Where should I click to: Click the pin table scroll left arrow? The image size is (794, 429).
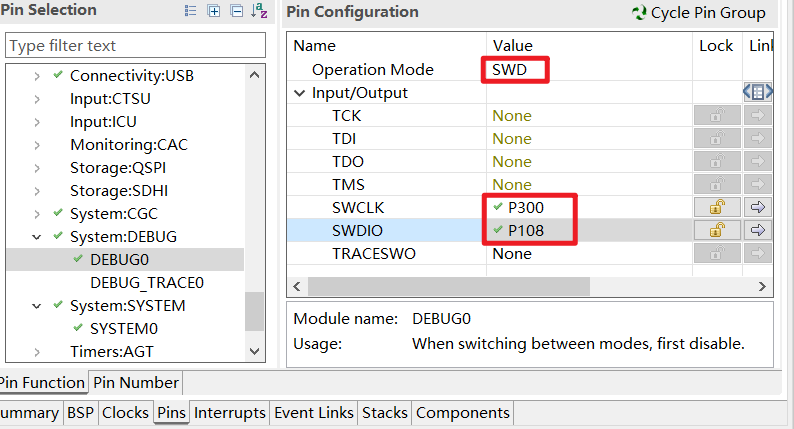pyautogui.click(x=297, y=287)
